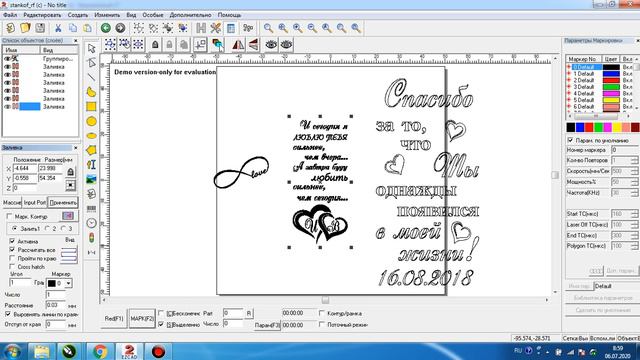640x360 pixels.
Task: Select the yellow circle tool
Action: (91, 121)
